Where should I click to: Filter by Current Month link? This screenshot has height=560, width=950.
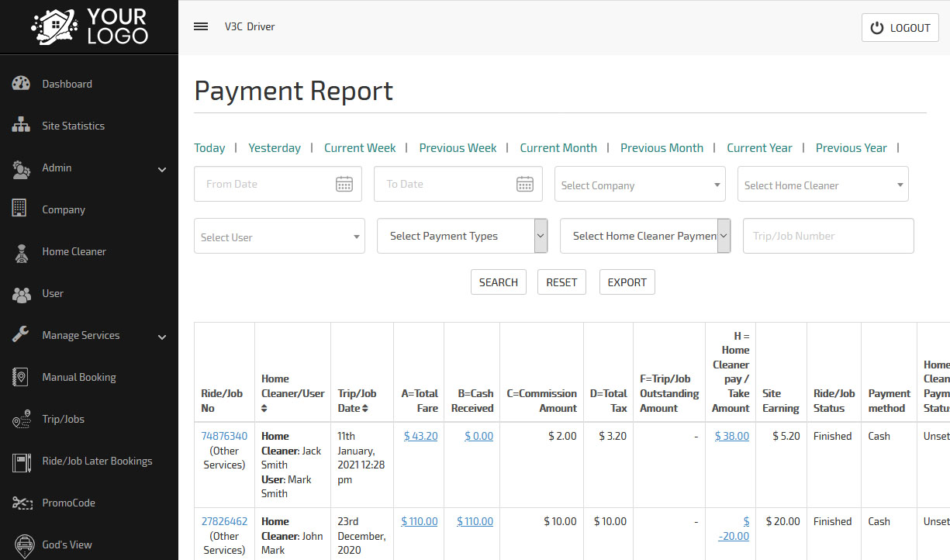coord(558,148)
